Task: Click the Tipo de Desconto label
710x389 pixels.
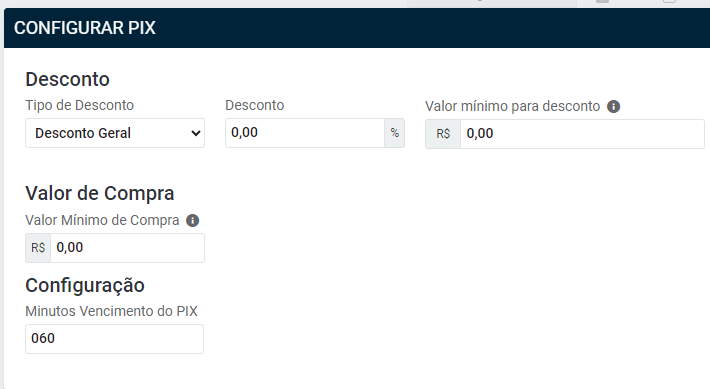Action: [x=80, y=105]
